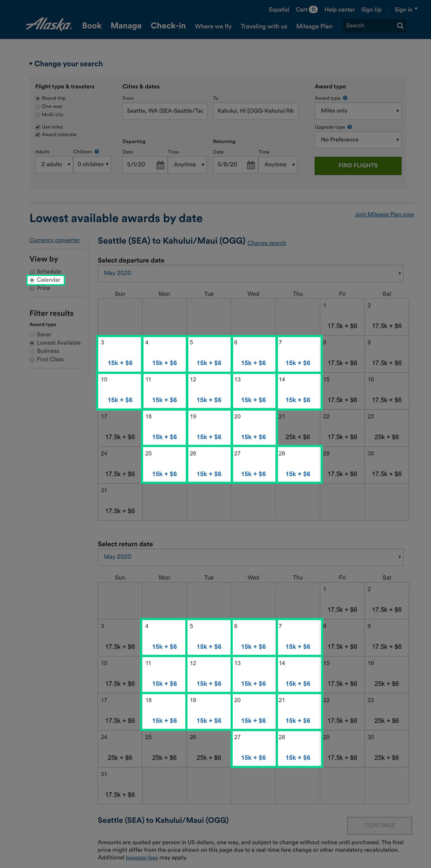The image size is (431, 868).
Task: Click the Children help question icon
Action: tap(97, 152)
